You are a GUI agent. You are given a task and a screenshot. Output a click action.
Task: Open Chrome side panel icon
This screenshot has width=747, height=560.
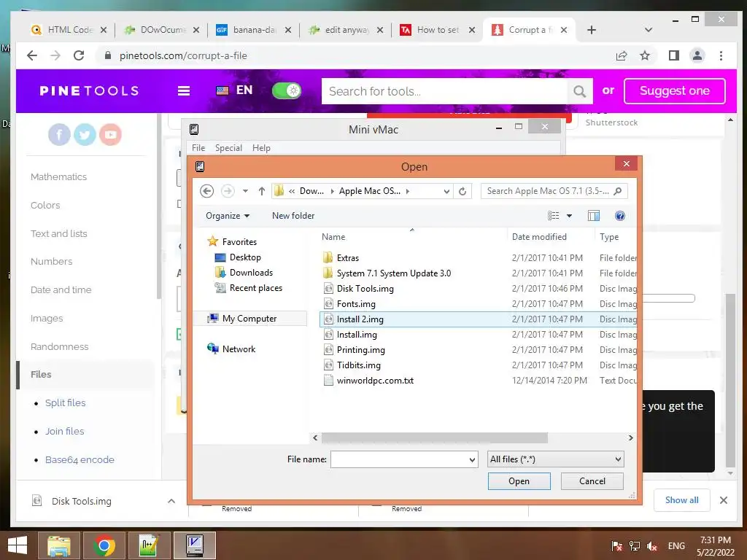coord(673,55)
